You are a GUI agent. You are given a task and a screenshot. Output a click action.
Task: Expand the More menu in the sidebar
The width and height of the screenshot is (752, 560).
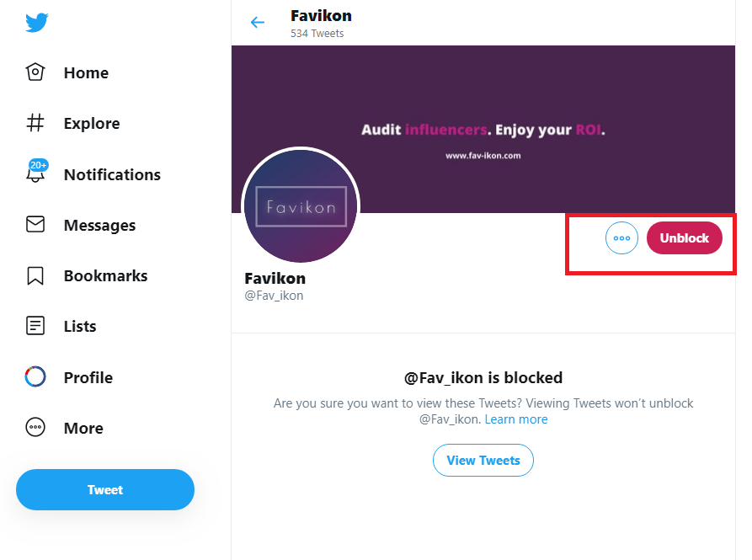coord(83,428)
